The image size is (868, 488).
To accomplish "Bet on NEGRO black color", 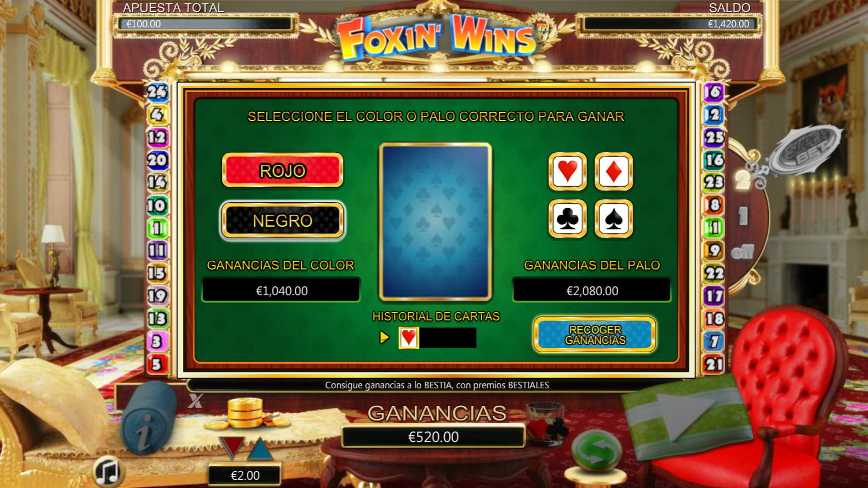I will (282, 220).
